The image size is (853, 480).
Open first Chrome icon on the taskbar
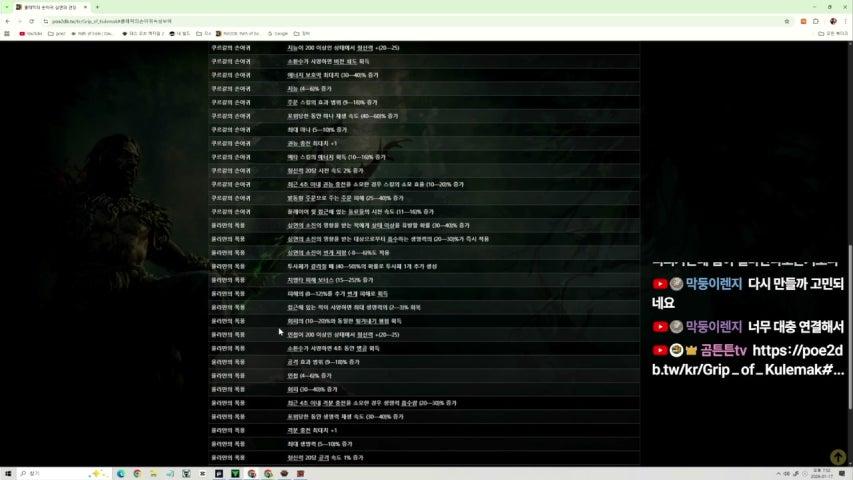pos(137,473)
